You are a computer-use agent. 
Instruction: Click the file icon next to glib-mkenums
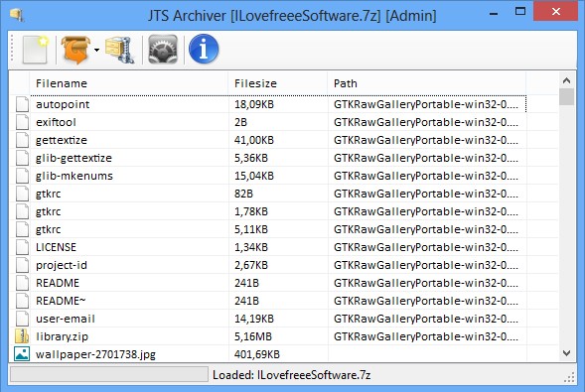pyautogui.click(x=22, y=176)
